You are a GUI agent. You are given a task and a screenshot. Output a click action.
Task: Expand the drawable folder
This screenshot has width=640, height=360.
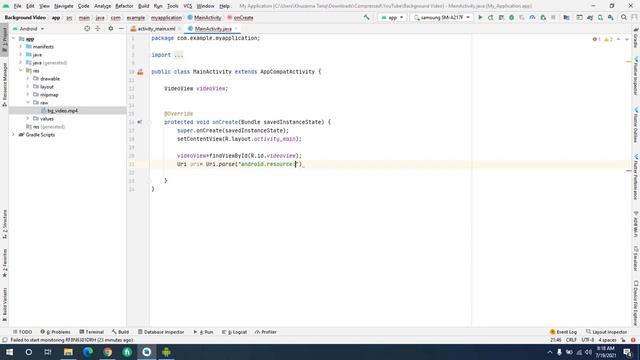click(x=28, y=78)
